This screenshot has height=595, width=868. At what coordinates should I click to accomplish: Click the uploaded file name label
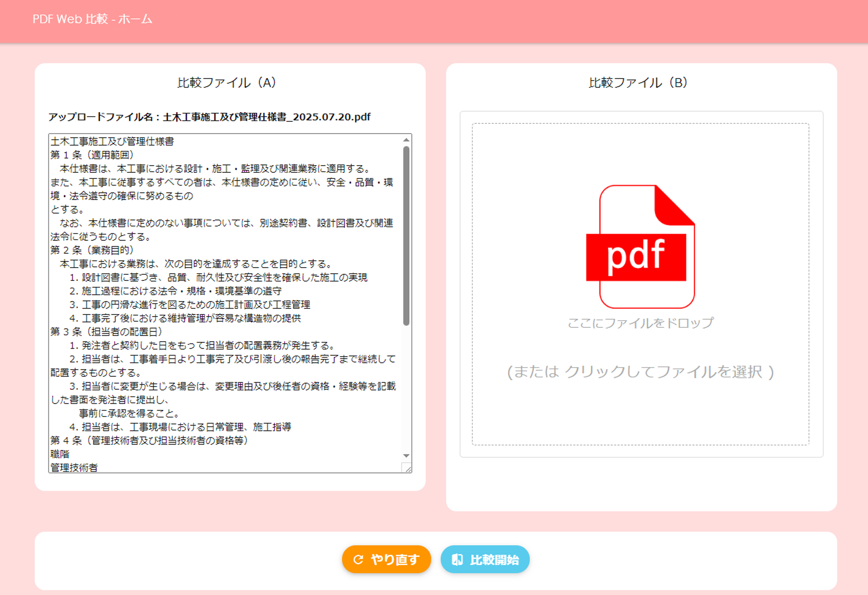(209, 117)
